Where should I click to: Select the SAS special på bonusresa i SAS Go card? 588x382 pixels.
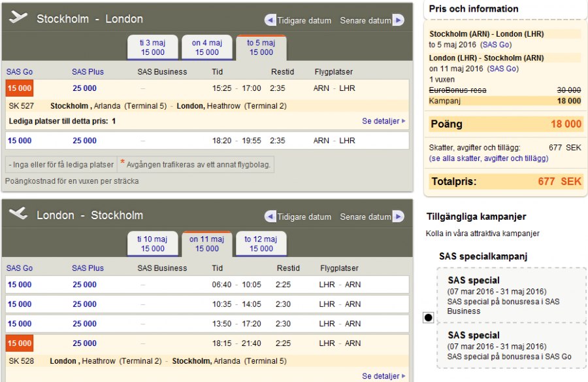pos(512,345)
